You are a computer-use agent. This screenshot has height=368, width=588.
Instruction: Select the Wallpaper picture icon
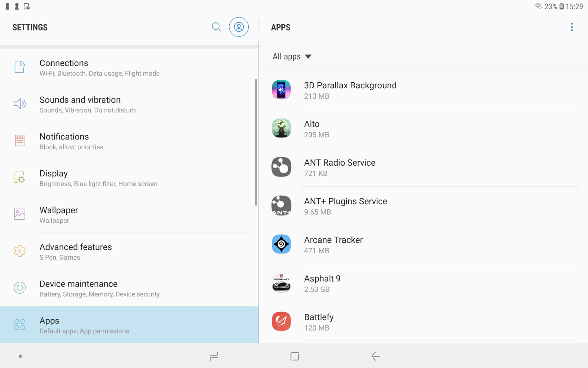(19, 214)
